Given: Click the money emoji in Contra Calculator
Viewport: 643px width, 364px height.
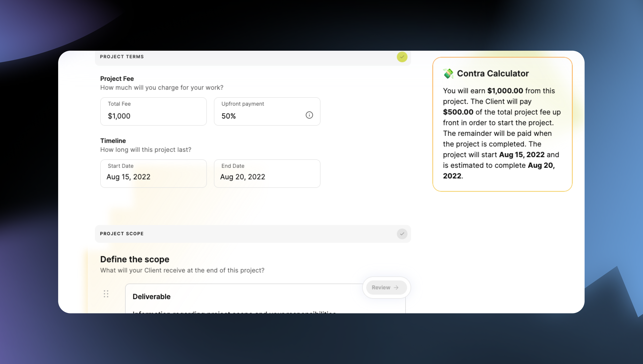Looking at the screenshot, I should (x=448, y=73).
